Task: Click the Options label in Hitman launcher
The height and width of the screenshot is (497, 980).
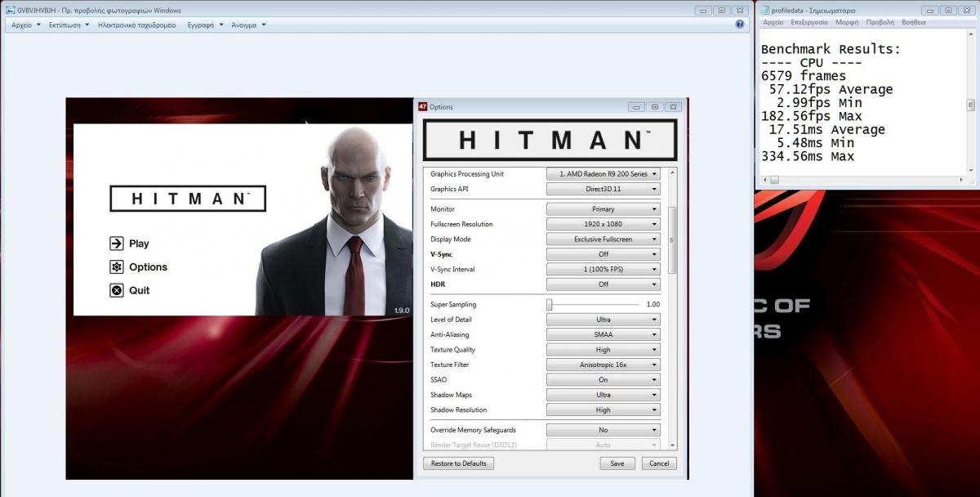Action: (148, 267)
